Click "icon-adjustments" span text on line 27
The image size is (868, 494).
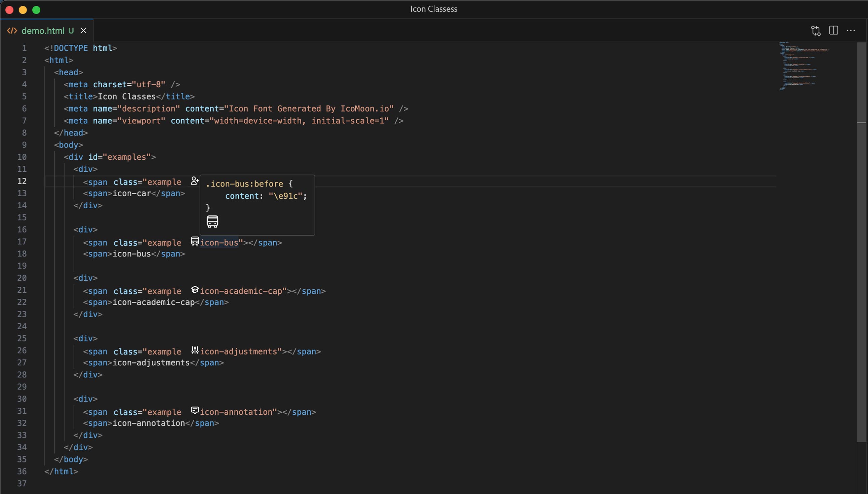(151, 363)
